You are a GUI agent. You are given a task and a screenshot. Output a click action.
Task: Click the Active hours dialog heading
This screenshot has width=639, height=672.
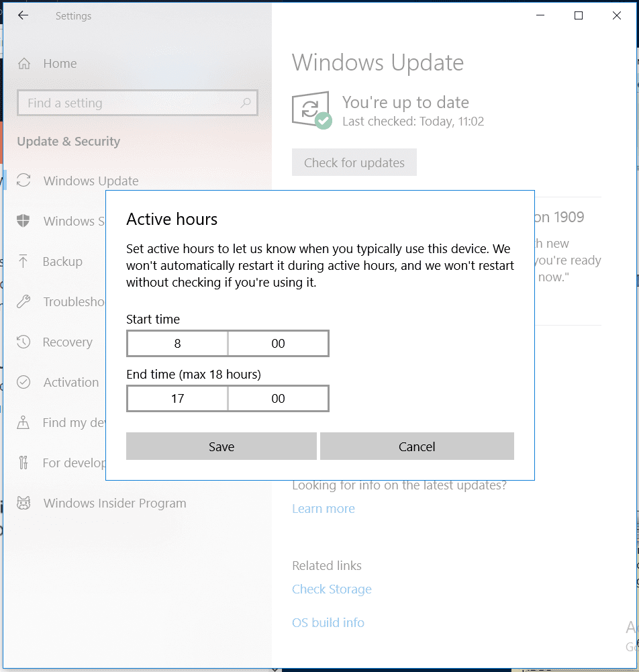tap(172, 219)
